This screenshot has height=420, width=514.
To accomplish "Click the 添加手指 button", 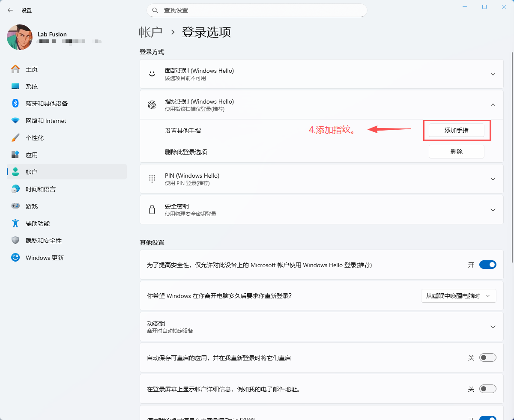I will pos(456,131).
